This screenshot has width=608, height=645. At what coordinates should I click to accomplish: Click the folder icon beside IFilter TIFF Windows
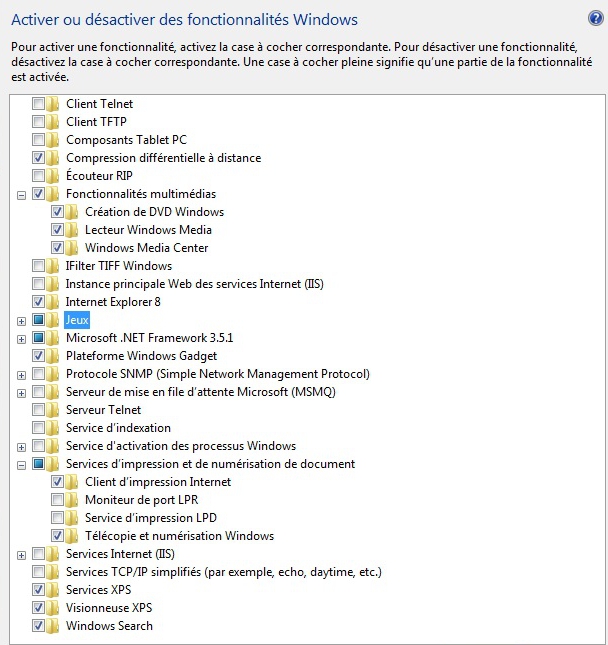click(x=53, y=266)
